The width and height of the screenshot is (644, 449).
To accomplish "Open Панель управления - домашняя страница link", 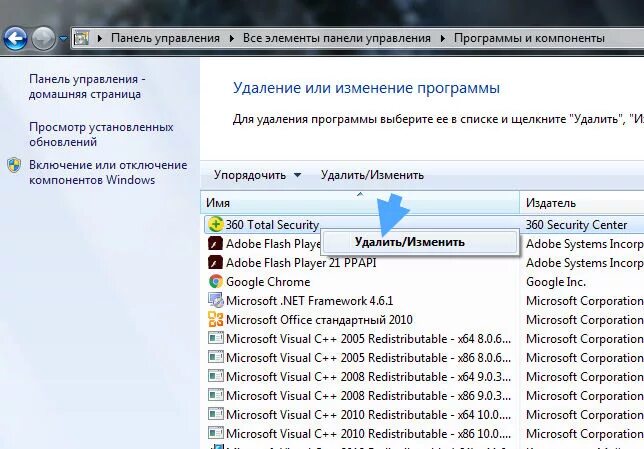I will click(x=87, y=86).
